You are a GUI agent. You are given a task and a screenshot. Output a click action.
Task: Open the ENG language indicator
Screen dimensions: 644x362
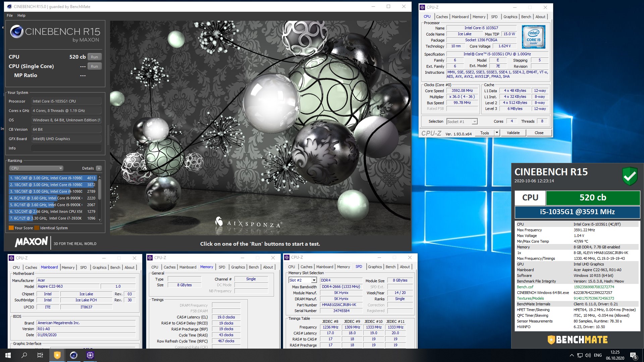[x=598, y=355]
